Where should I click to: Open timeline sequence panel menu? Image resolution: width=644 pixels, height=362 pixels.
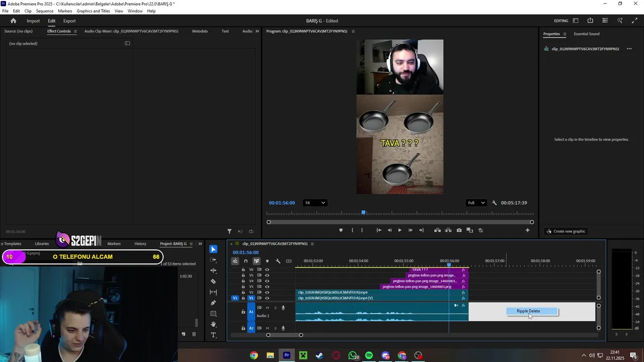point(312,244)
